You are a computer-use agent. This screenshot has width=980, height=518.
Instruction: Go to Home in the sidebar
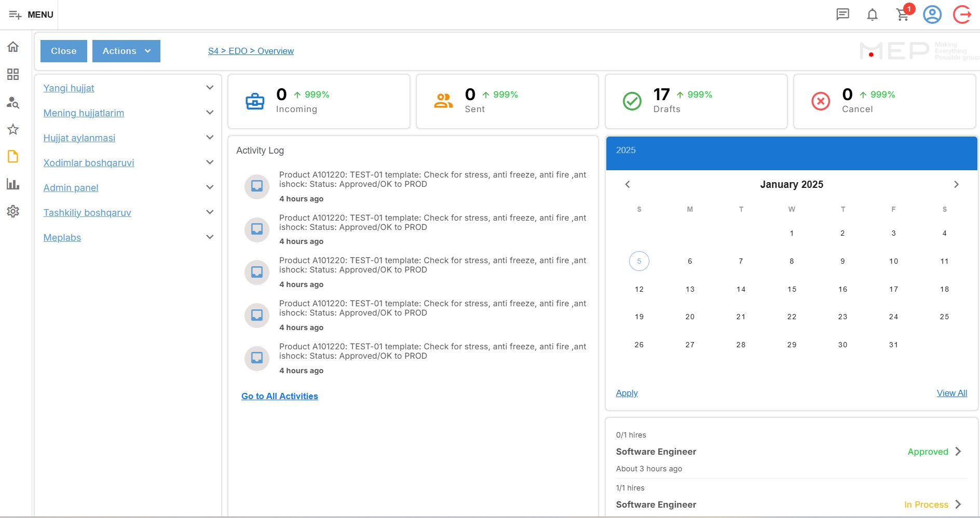pos(13,47)
